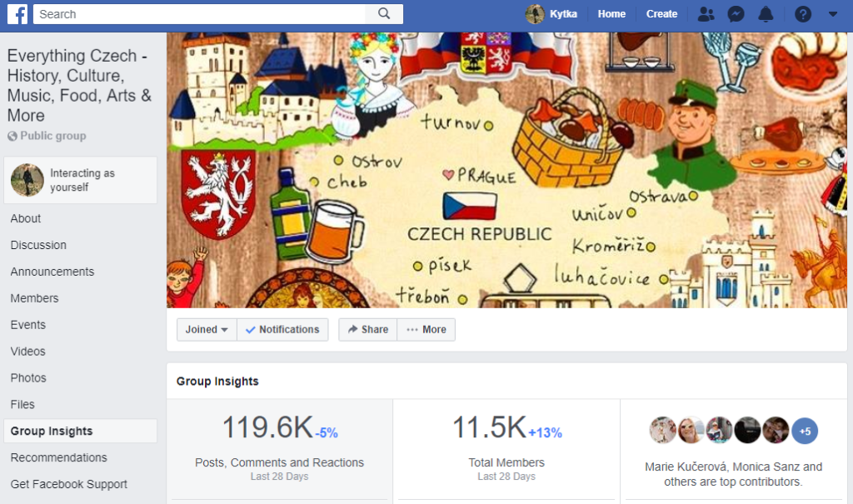Click the fifth top contributor avatar
This screenshot has height=504, width=853.
(x=776, y=431)
